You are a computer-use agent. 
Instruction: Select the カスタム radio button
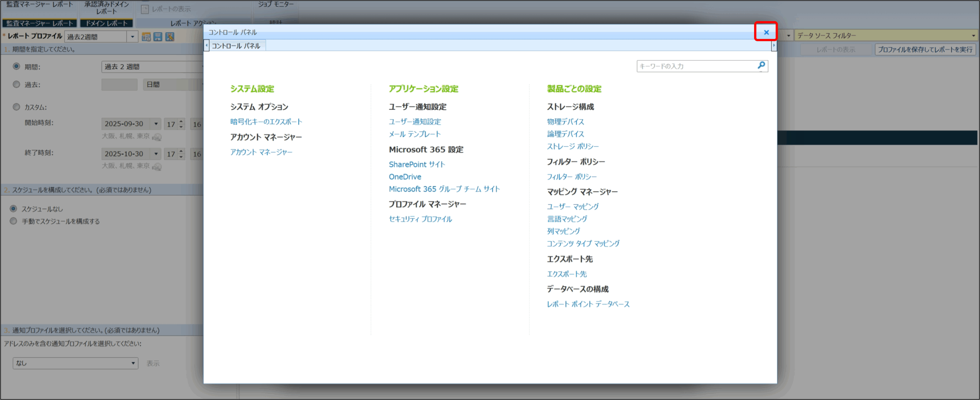pos(16,107)
